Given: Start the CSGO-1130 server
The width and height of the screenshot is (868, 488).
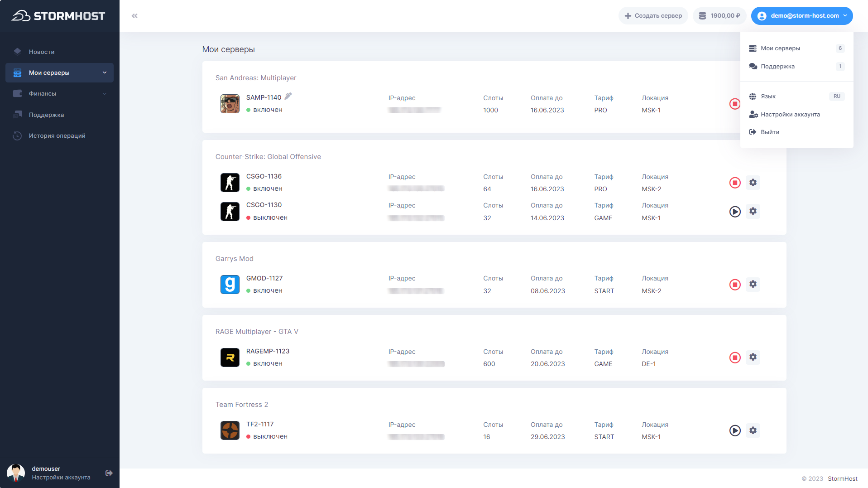Looking at the screenshot, I should click(x=734, y=212).
